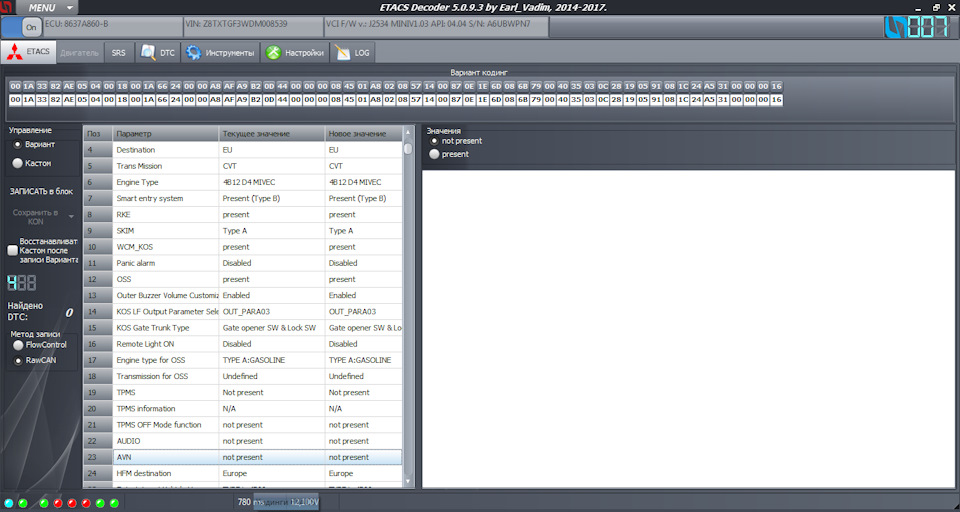Screen dimensions: 960x512
Task: Click the application logo beside MENU
Action: pos(6,8)
